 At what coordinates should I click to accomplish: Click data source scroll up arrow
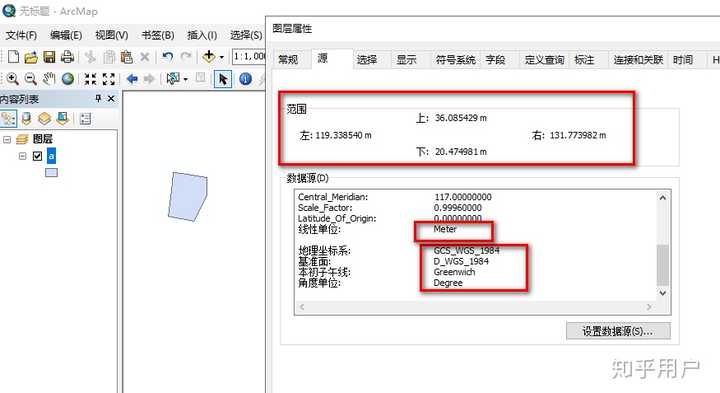tap(663, 198)
